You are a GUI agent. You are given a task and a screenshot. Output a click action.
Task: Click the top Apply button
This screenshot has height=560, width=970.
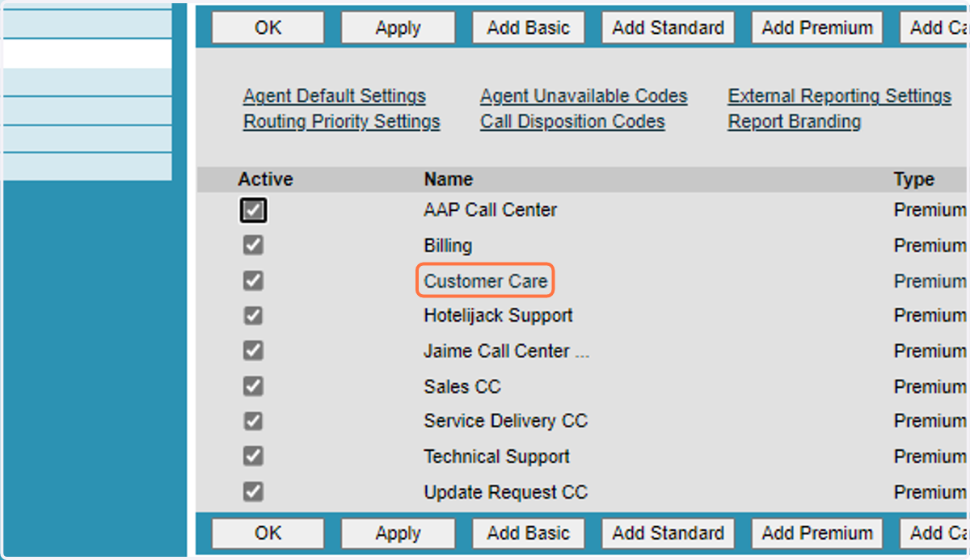point(398,27)
